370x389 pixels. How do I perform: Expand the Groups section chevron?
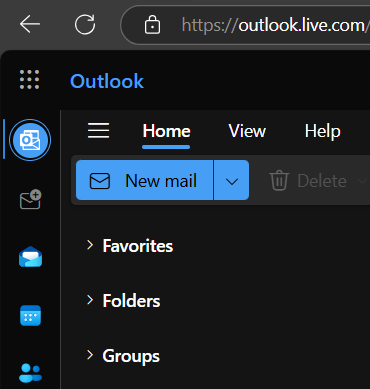point(90,355)
